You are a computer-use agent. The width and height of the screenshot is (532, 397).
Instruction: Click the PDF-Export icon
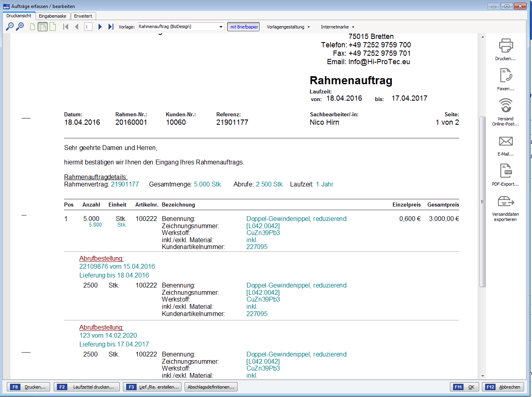click(506, 171)
